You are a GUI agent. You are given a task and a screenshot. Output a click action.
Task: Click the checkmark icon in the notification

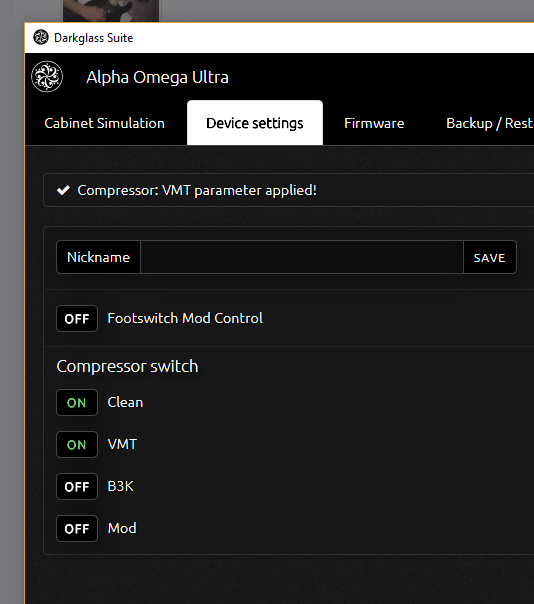[x=63, y=190]
